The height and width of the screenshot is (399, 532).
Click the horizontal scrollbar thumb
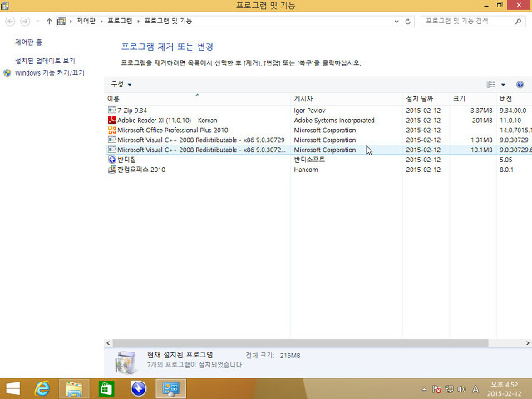coord(300,343)
